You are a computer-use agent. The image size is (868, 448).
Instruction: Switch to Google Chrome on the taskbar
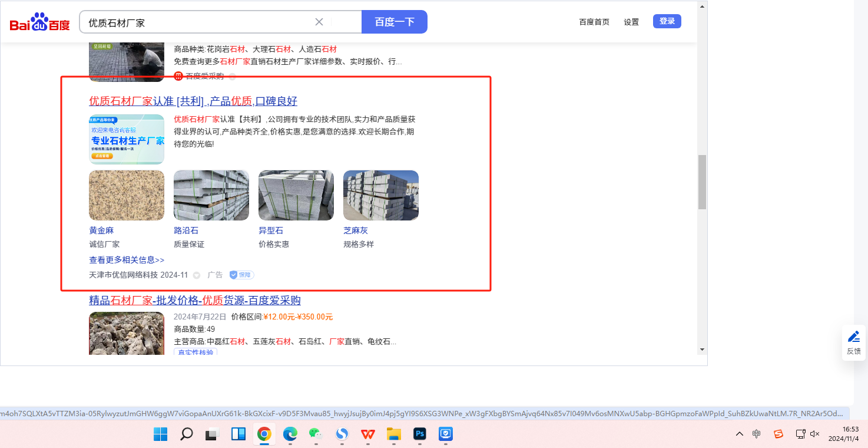264,434
